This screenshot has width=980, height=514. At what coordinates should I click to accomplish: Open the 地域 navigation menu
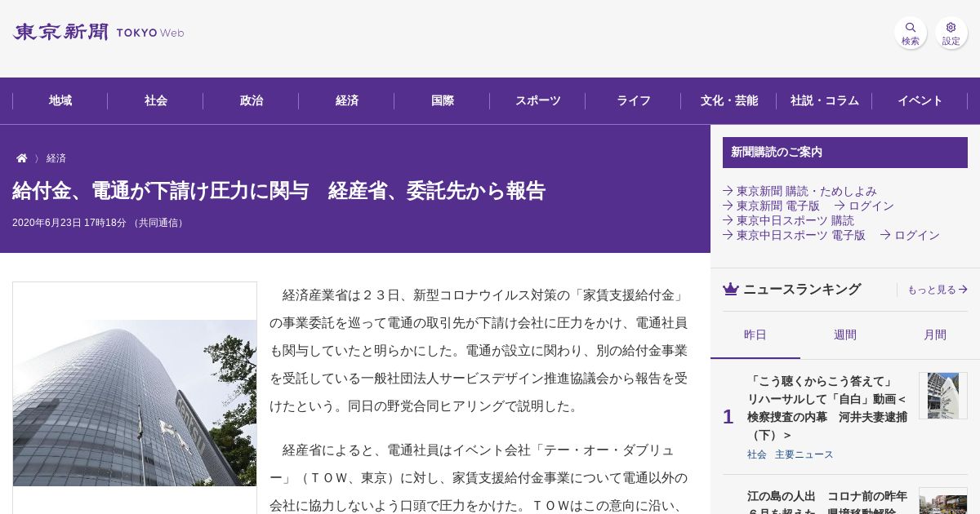[x=60, y=101]
